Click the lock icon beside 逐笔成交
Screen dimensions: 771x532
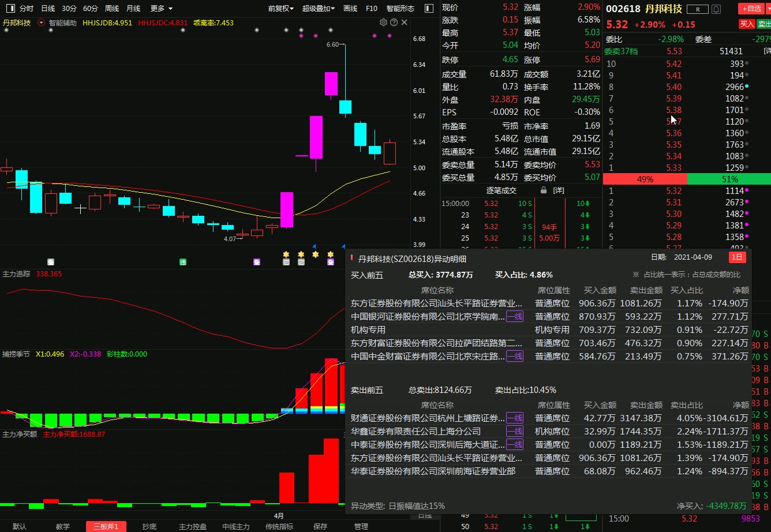[x=543, y=190]
